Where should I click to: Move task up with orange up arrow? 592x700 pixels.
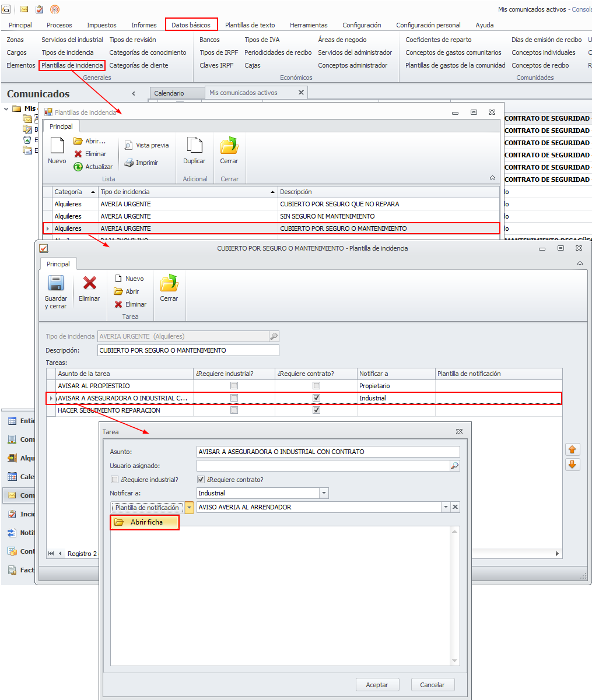click(572, 449)
